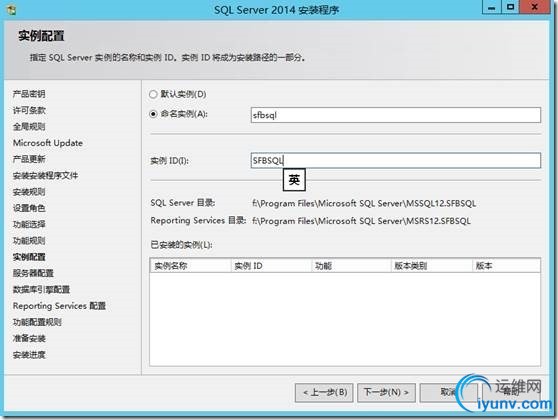558x420 pixels.
Task: Select 功能规则 step in sidebar
Action: [29, 241]
